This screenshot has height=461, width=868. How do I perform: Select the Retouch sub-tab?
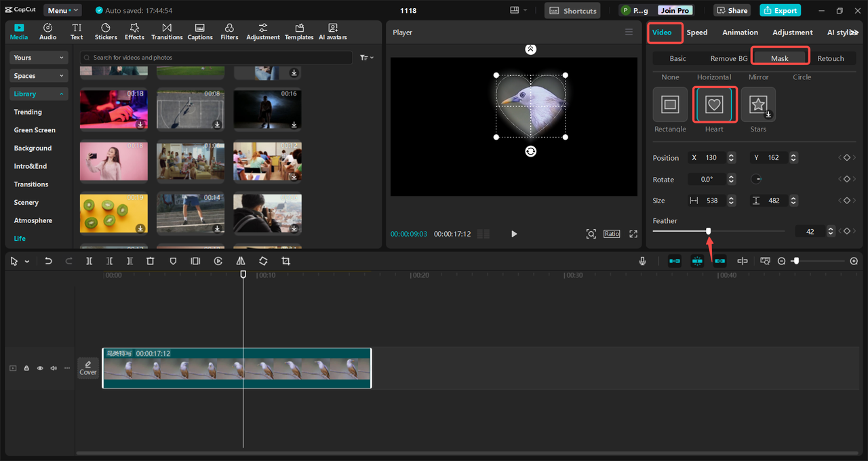[831, 58]
